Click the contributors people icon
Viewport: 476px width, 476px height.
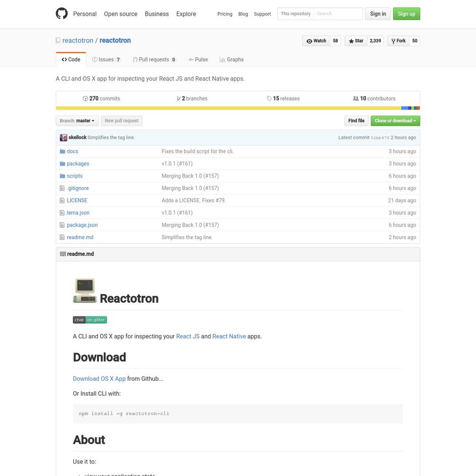pos(356,99)
